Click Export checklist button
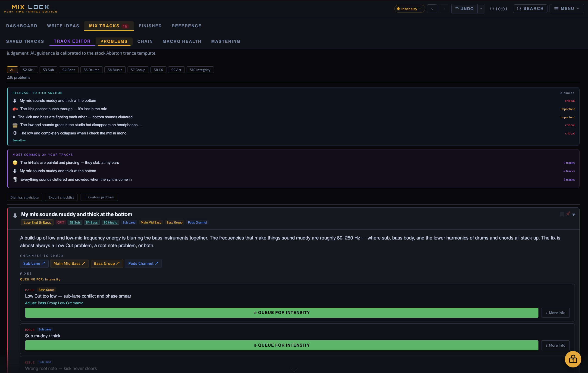This screenshot has width=588, height=373. point(61,197)
